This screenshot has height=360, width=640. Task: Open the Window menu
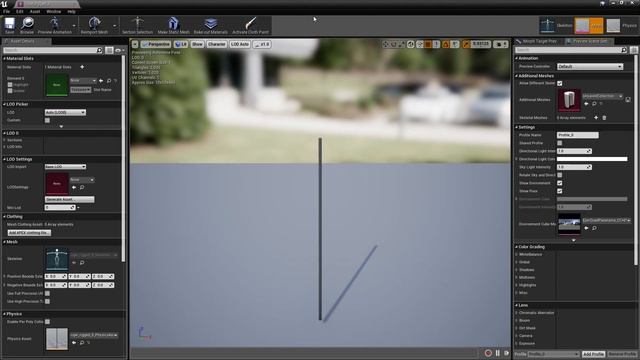pyautogui.click(x=53, y=11)
